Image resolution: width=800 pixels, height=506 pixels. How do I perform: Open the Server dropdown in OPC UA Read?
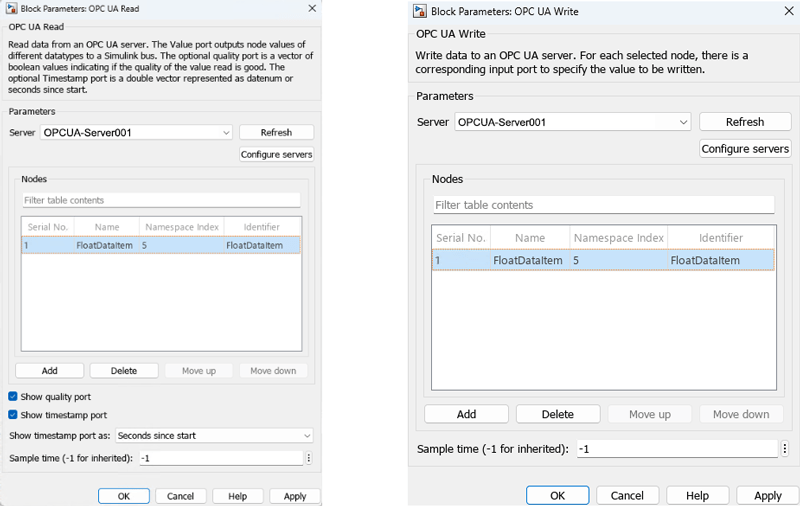[136, 133]
